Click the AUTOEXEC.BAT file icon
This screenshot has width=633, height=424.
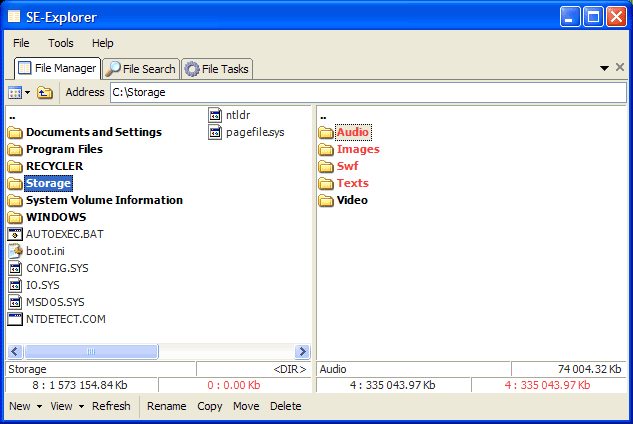(x=15, y=234)
